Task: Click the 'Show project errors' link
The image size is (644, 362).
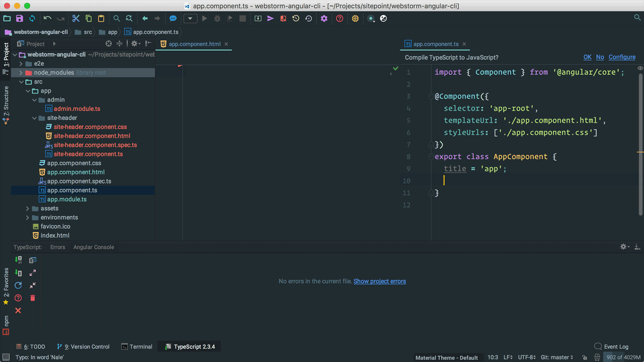Action: tap(379, 282)
